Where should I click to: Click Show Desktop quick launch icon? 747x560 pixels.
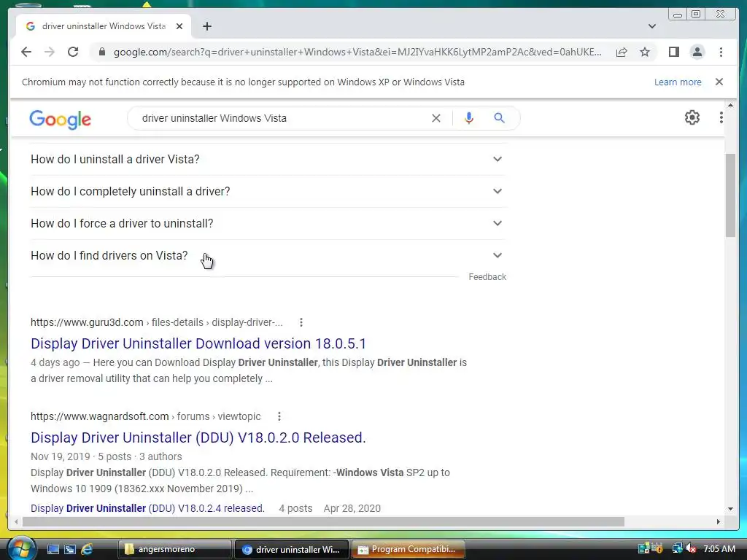[53, 549]
